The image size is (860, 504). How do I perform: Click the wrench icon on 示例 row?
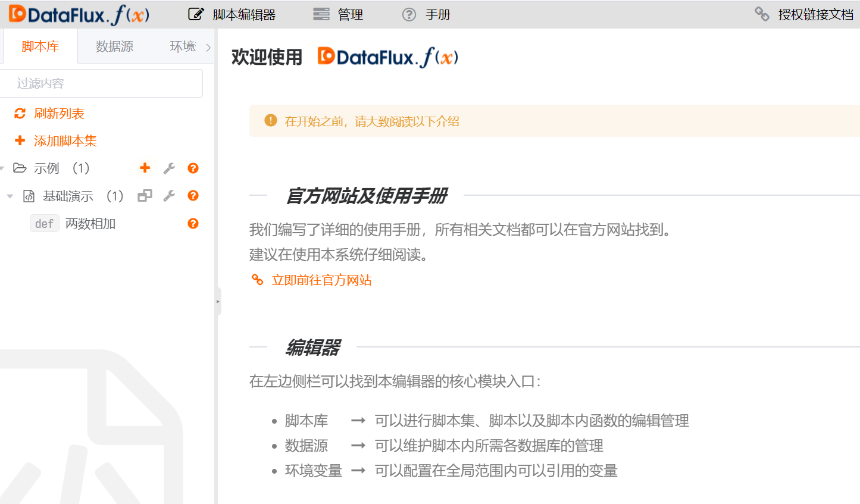[169, 168]
